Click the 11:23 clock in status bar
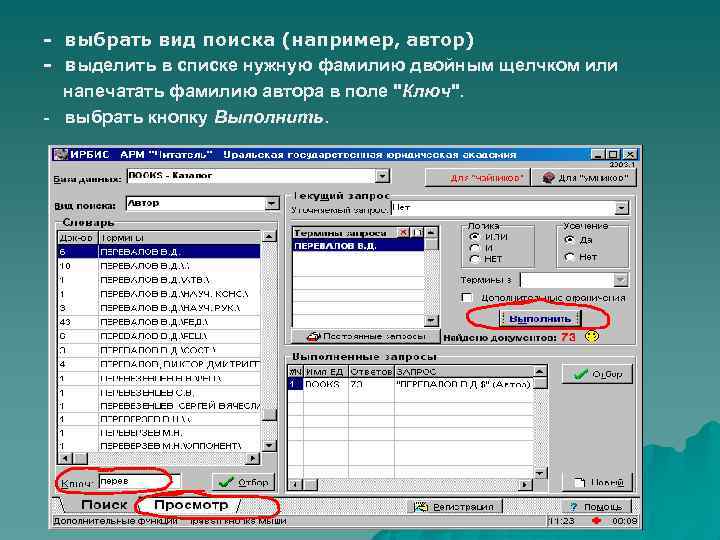The image size is (720, 540). (562, 521)
